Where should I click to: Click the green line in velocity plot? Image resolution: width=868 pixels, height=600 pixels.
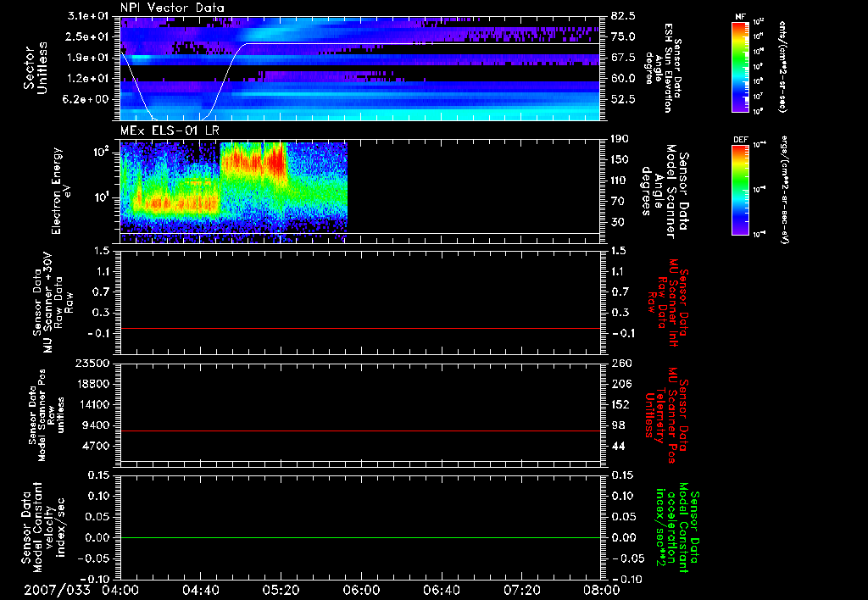click(360, 537)
